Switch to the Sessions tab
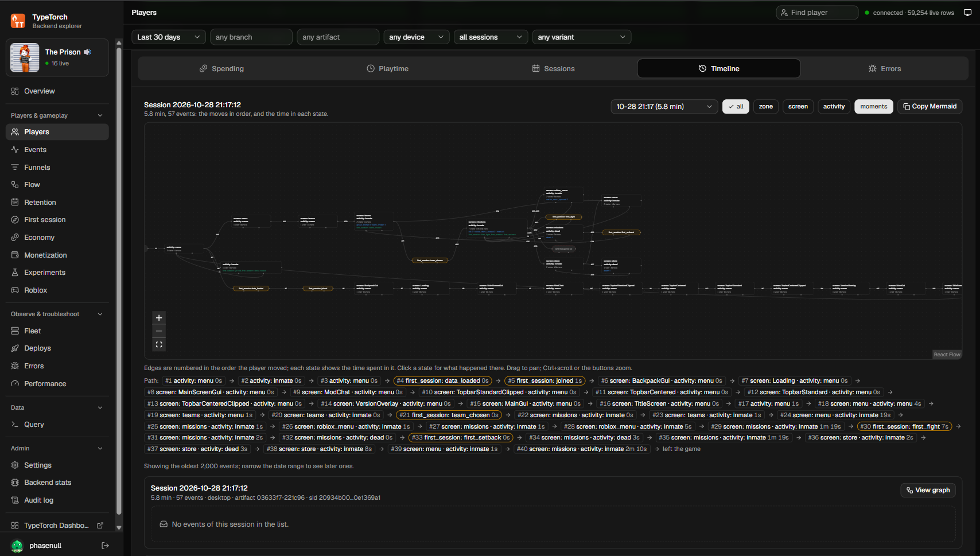The height and width of the screenshot is (556, 980). coord(553,69)
